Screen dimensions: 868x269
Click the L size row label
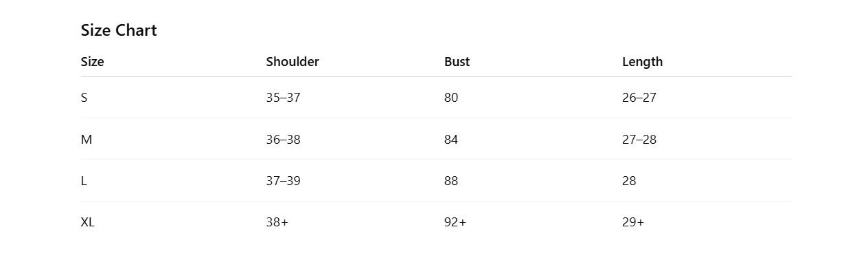84,181
